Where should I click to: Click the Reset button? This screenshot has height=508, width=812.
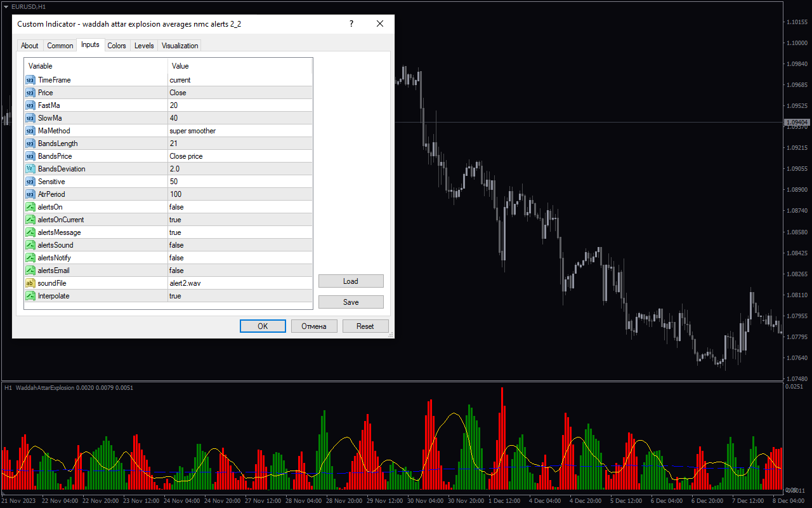click(365, 326)
